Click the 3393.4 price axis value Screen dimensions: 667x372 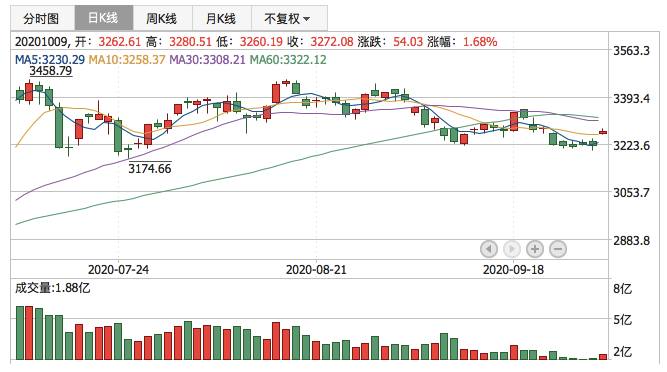pos(631,99)
